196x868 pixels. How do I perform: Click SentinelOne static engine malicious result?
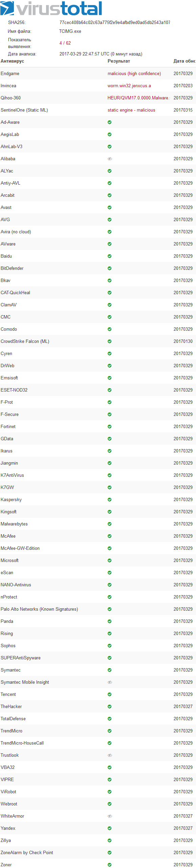click(131, 110)
